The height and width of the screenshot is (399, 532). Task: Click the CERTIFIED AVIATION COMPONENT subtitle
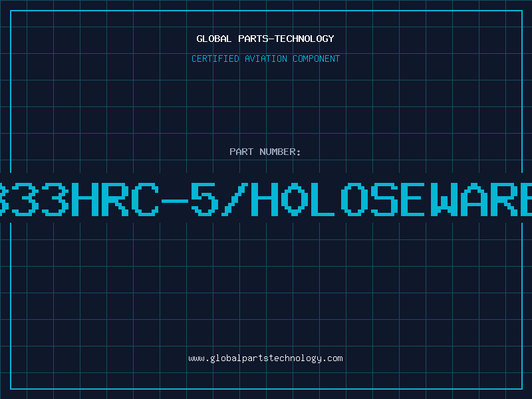[265, 59]
